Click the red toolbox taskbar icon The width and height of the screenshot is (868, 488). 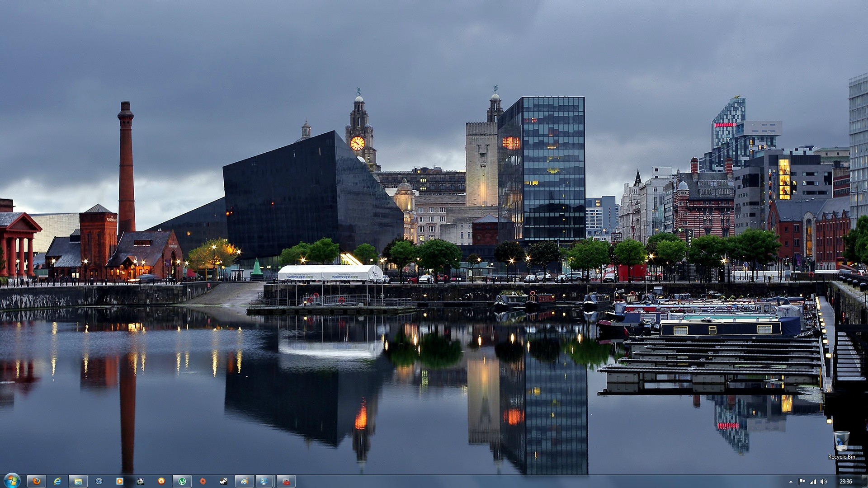[x=286, y=481]
